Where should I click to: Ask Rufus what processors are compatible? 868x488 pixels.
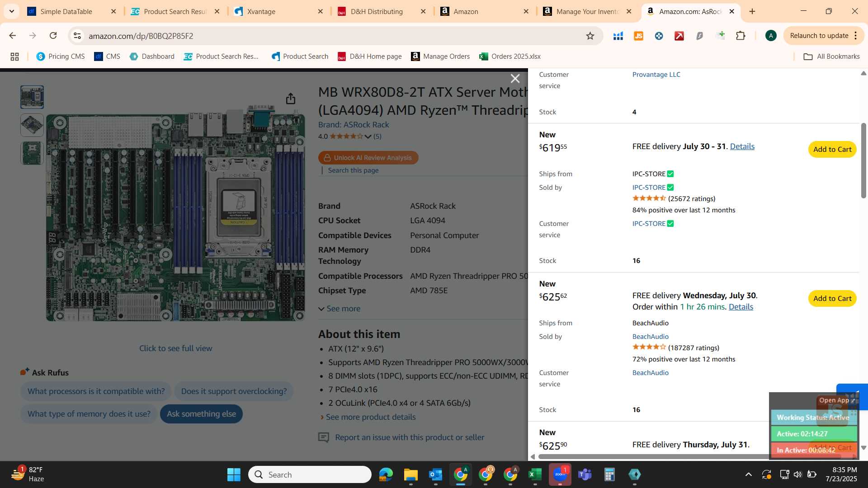tap(96, 391)
